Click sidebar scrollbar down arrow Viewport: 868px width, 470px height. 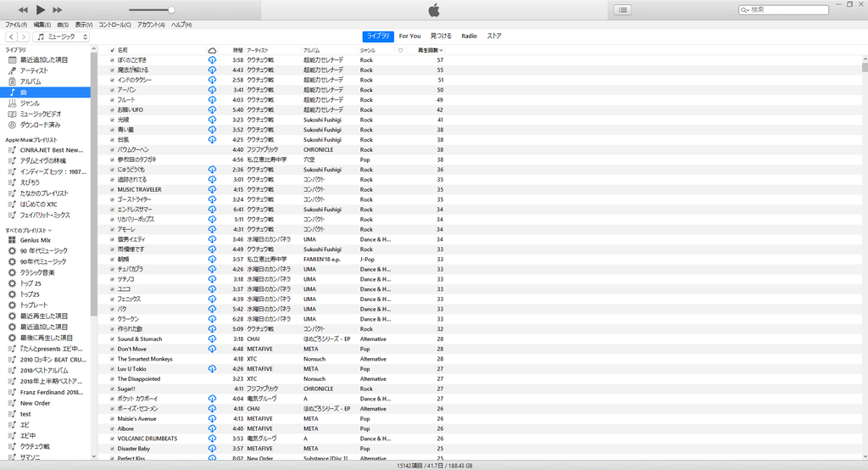[93, 456]
